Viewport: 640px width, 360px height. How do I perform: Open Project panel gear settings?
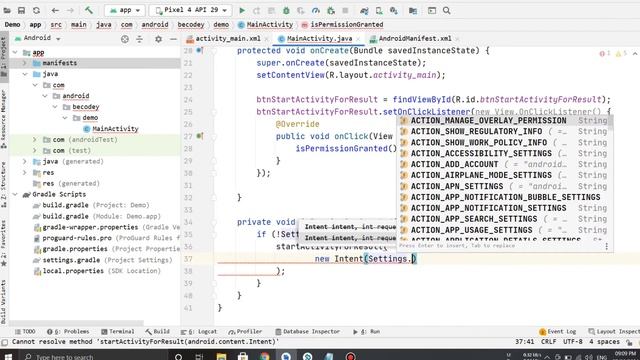click(x=158, y=39)
